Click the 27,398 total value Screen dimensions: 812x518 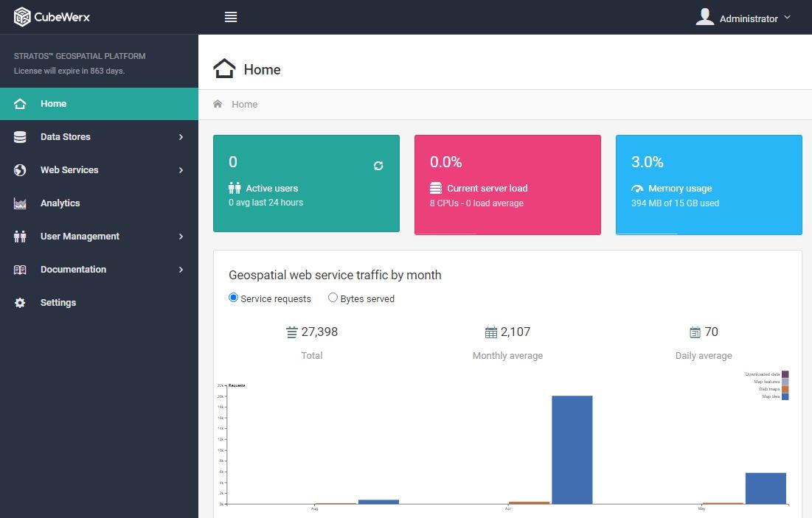click(x=319, y=332)
